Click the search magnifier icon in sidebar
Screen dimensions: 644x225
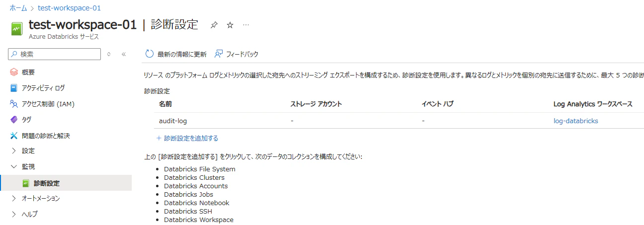(14, 54)
